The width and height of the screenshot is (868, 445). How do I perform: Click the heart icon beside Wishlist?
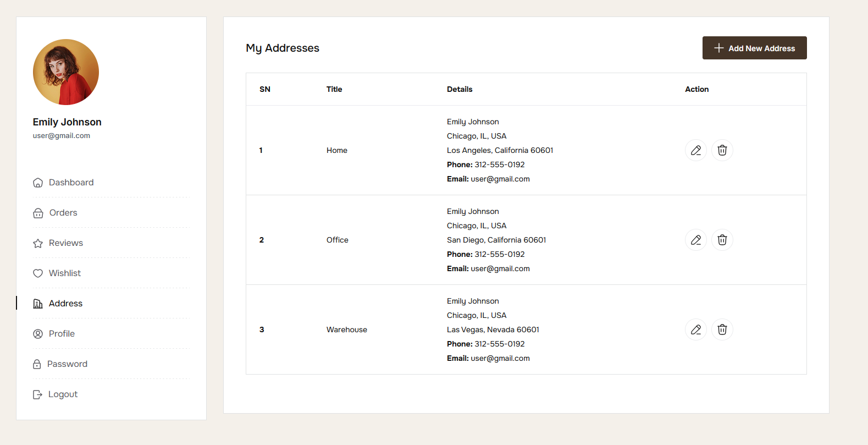(x=38, y=273)
